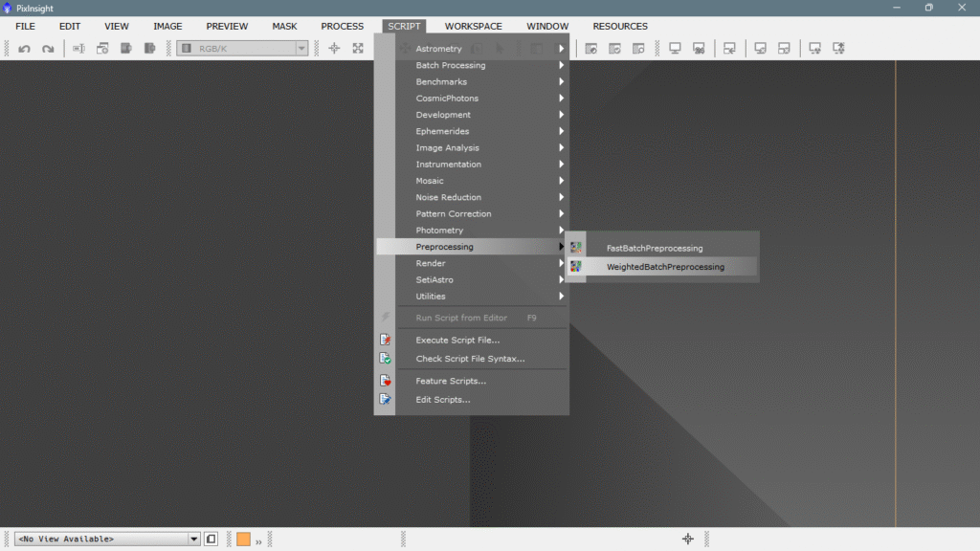Click the Redo arrow in the toolbar
980x551 pixels.
click(48, 48)
